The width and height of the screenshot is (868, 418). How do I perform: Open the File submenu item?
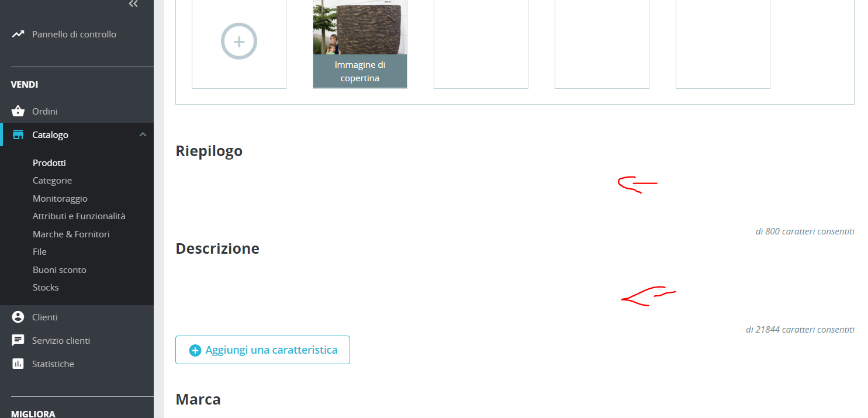pyautogui.click(x=40, y=252)
